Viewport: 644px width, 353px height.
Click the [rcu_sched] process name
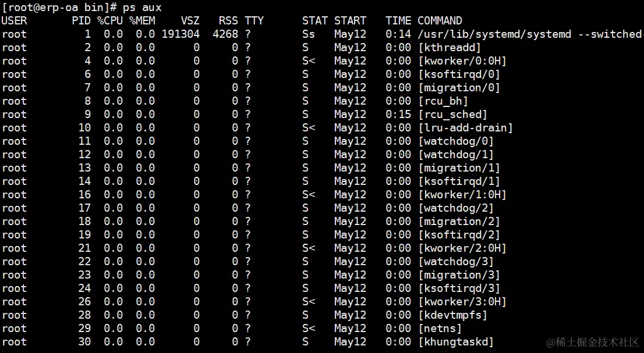coord(452,115)
